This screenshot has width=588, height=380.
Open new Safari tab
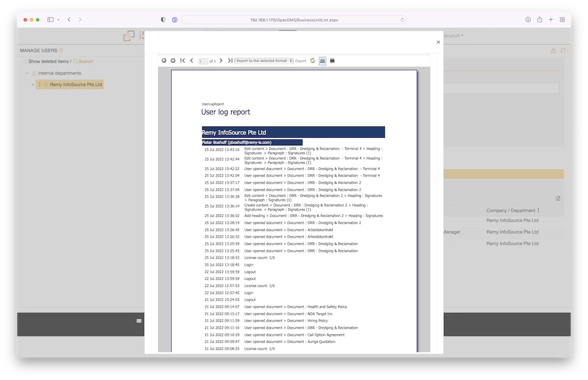551,19
